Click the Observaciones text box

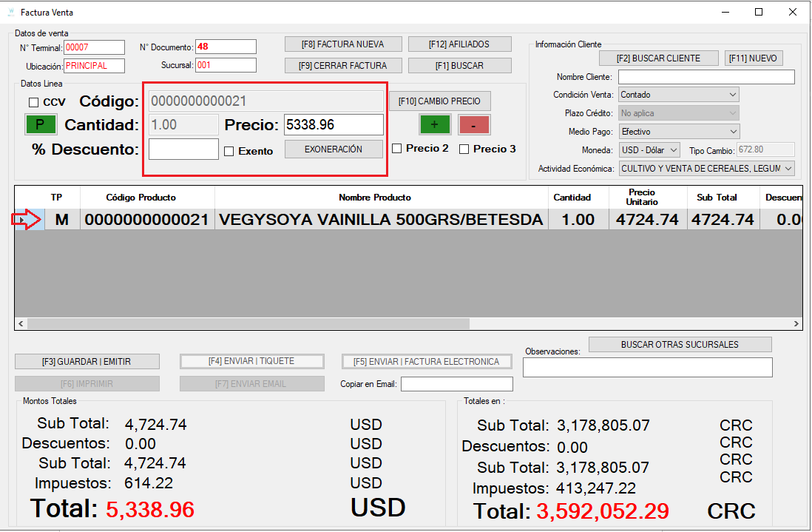pyautogui.click(x=647, y=367)
